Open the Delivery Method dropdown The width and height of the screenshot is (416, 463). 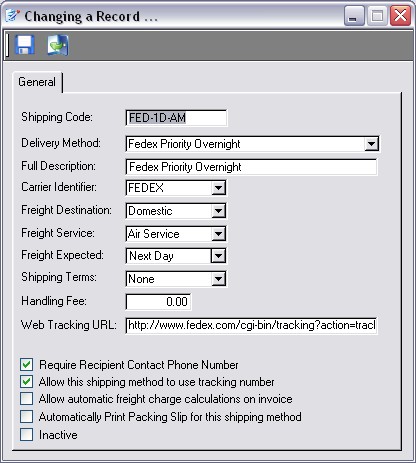click(x=371, y=144)
